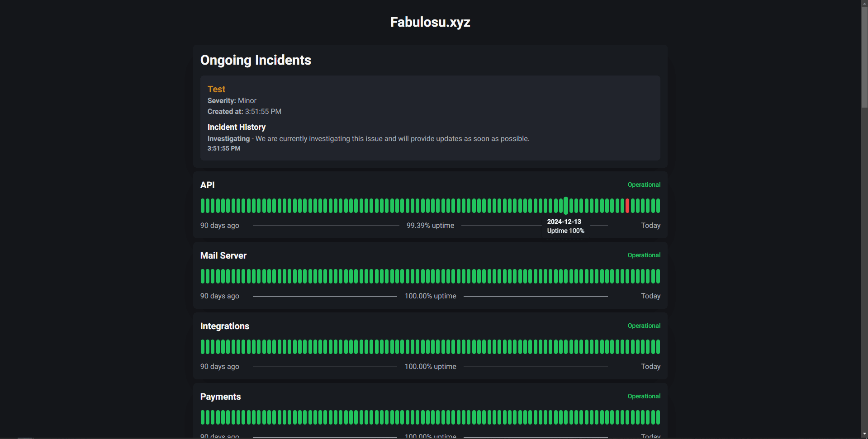The height and width of the screenshot is (439, 868).
Task: Click the Payments Operational status label
Action: click(x=644, y=396)
